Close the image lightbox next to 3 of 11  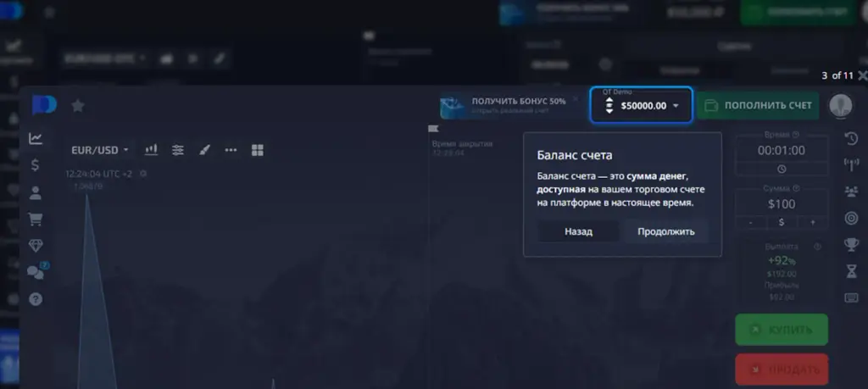pos(862,75)
